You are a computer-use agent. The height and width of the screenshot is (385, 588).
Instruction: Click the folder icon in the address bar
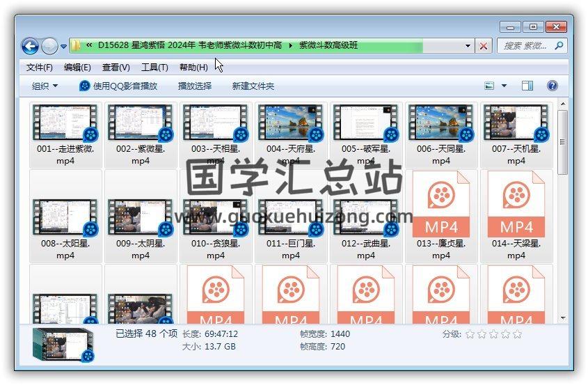(x=76, y=45)
